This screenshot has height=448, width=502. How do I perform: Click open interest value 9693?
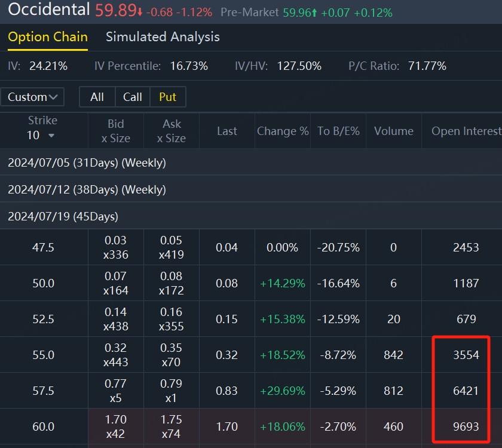[466, 426]
